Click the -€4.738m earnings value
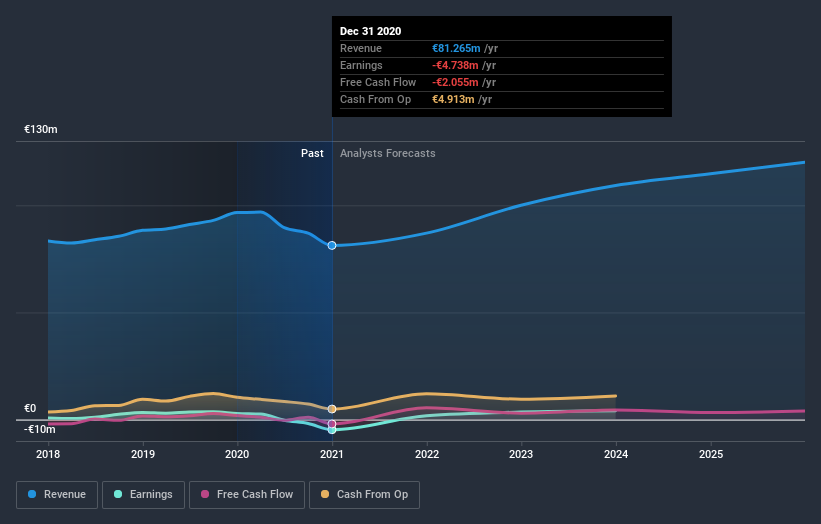This screenshot has width=821, height=524. [455, 65]
